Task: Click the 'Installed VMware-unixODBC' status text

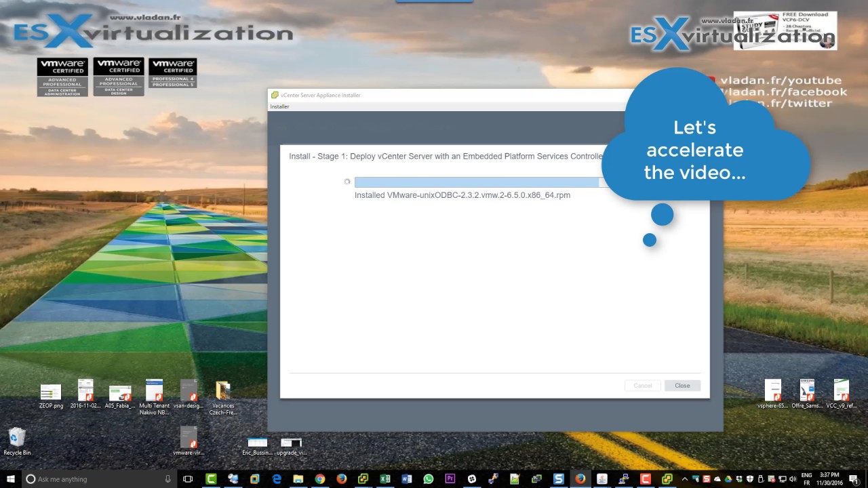Action: (462, 195)
